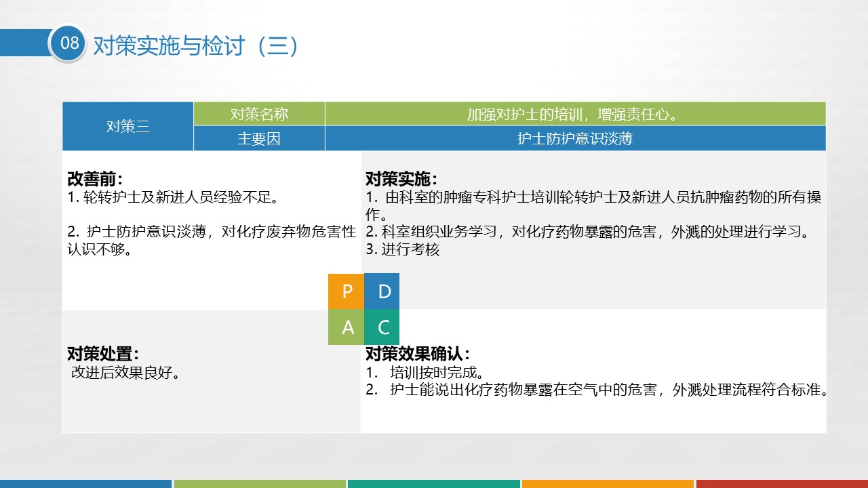Click the line 培训按时完成。
The image size is (868, 488).
pos(425,373)
